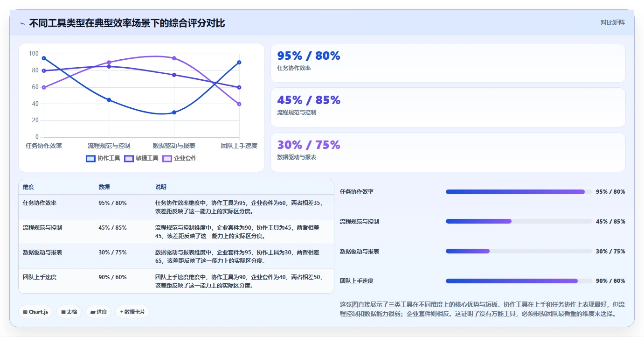
Task: Click the 数据卡片 tag chip
Action: 132,312
